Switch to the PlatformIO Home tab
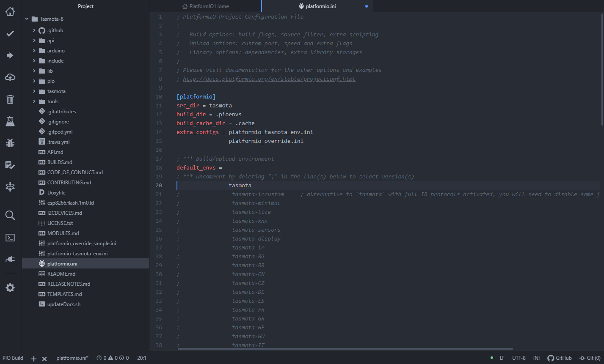This screenshot has width=604, height=364. tap(205, 6)
